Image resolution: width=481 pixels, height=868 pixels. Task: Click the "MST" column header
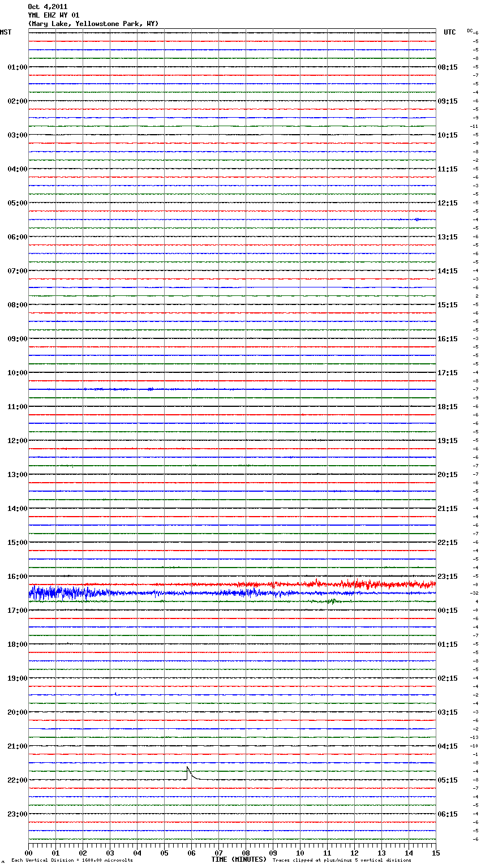6,32
